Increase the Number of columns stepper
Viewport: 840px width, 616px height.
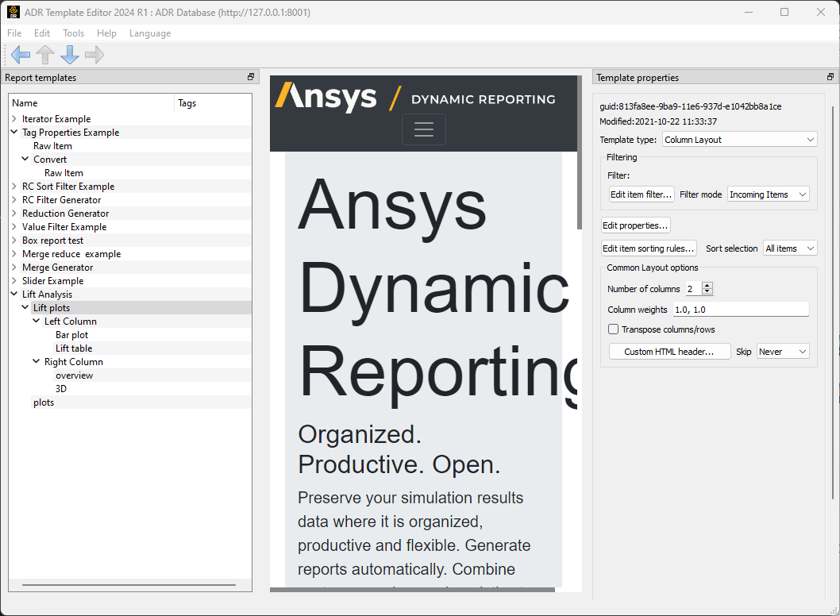pyautogui.click(x=707, y=285)
